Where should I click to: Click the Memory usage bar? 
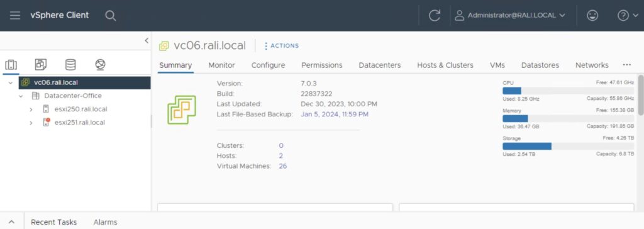(x=568, y=118)
